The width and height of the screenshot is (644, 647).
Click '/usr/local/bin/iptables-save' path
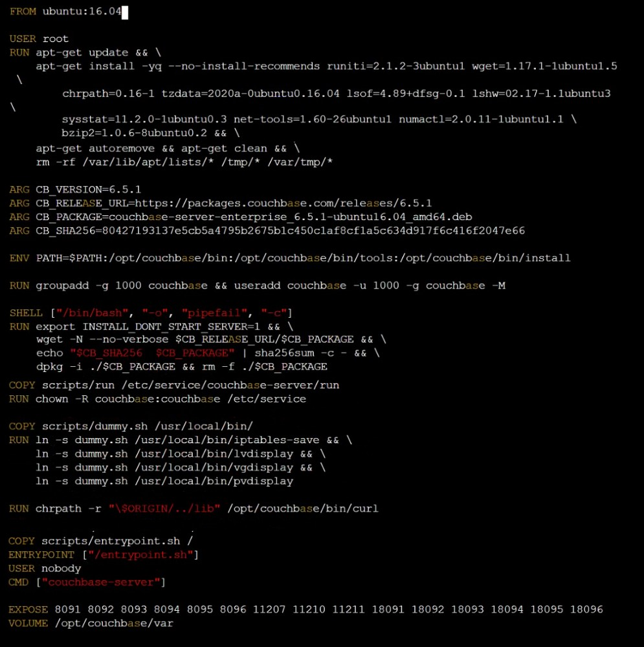(x=227, y=440)
